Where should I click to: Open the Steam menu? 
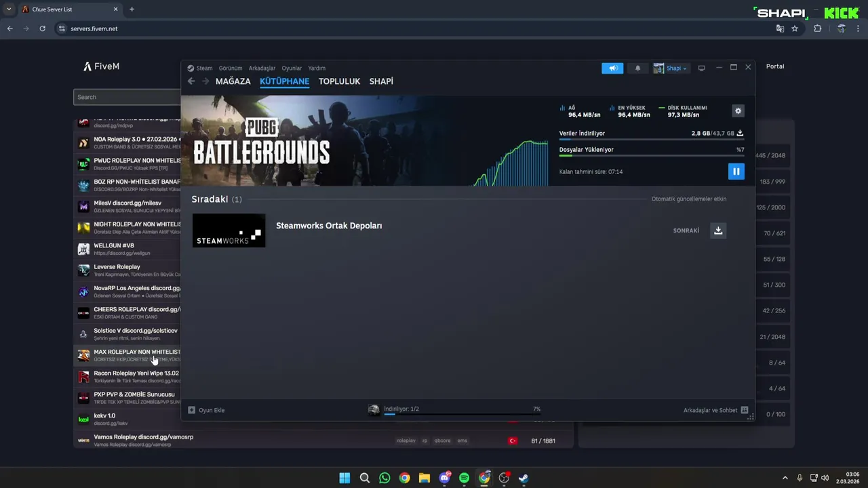204,68
